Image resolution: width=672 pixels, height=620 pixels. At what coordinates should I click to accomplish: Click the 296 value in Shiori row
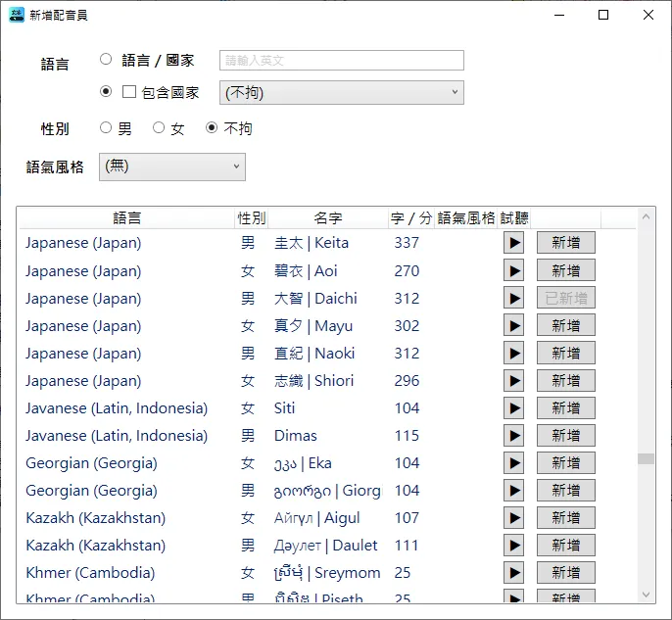pyautogui.click(x=407, y=380)
